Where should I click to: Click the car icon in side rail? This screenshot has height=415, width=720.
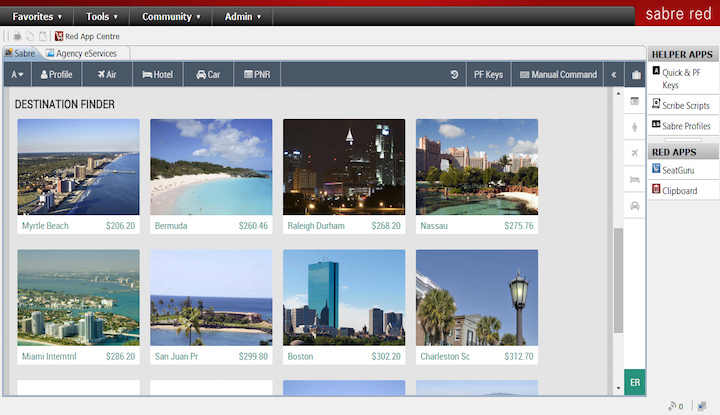[x=635, y=206]
